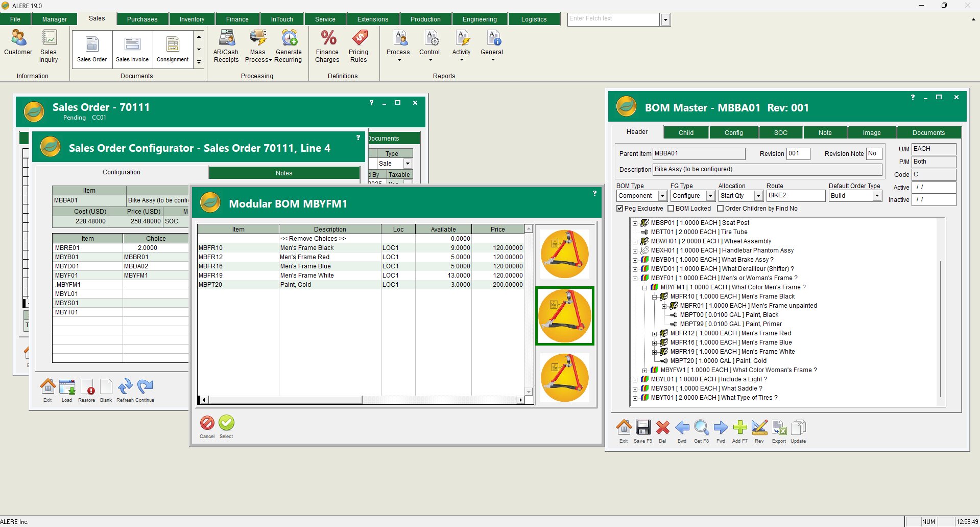Click the Get F8 magnifier icon
Viewport: 980px width, 527px height.
tap(701, 428)
